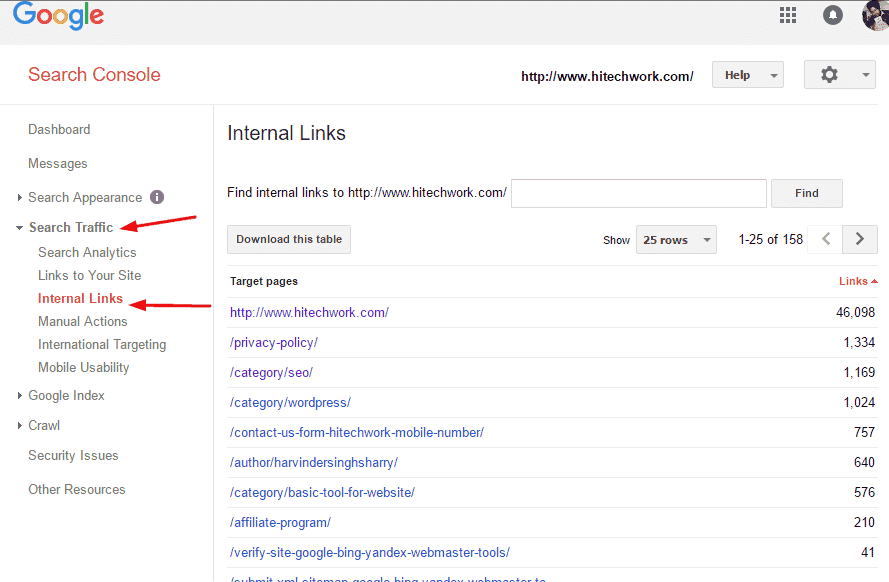Focus the find internal links input field

click(x=638, y=193)
